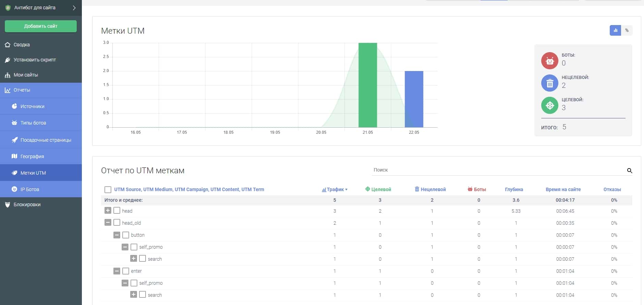
Task: Check self_promo checkbox under enter
Action: click(x=134, y=283)
